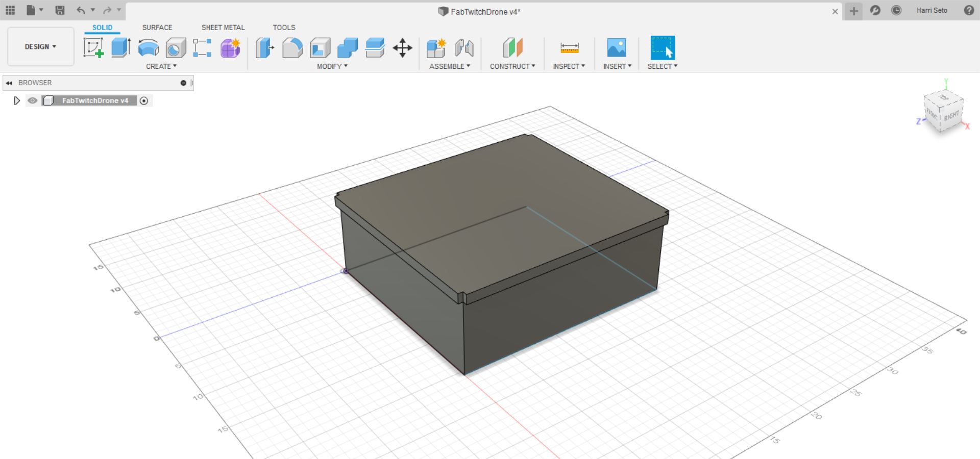Image resolution: width=980 pixels, height=459 pixels.
Task: Expand the FabTwitchDrone v4 tree node
Action: 16,100
